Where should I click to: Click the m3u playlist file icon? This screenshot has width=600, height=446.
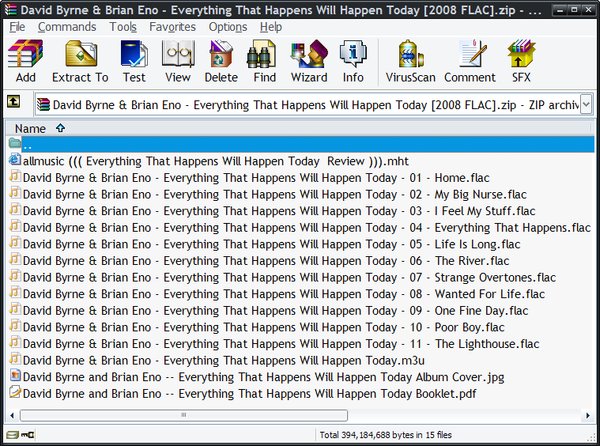tap(15, 359)
